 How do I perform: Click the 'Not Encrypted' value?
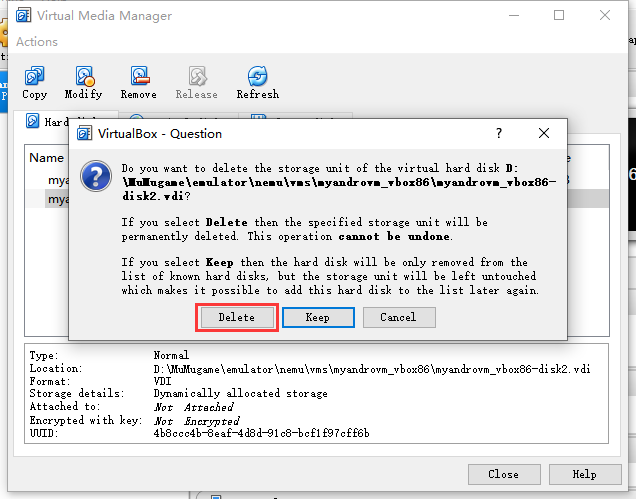tap(196, 421)
